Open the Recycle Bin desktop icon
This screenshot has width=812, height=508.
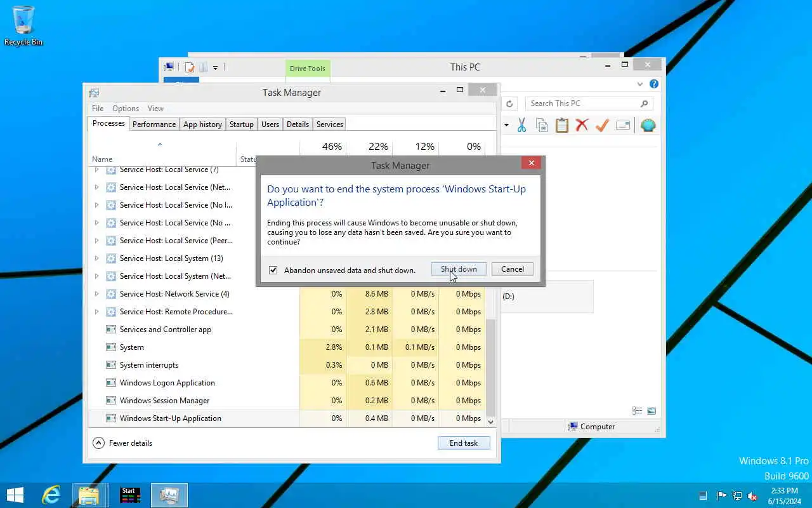click(23, 25)
